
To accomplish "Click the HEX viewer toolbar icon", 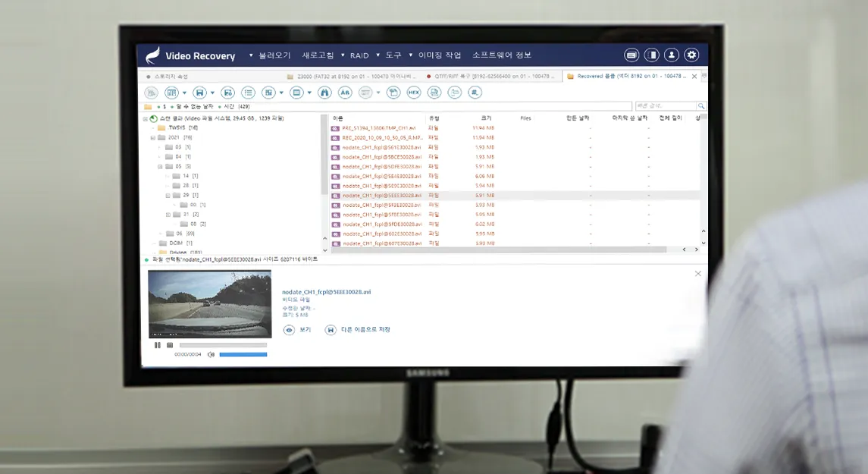I will [414, 93].
